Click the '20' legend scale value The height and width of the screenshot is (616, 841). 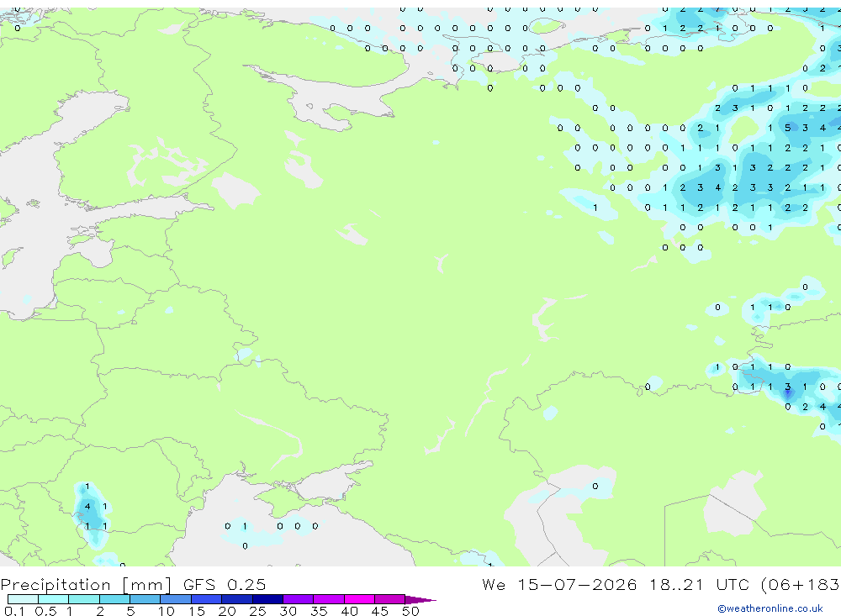[227, 611]
